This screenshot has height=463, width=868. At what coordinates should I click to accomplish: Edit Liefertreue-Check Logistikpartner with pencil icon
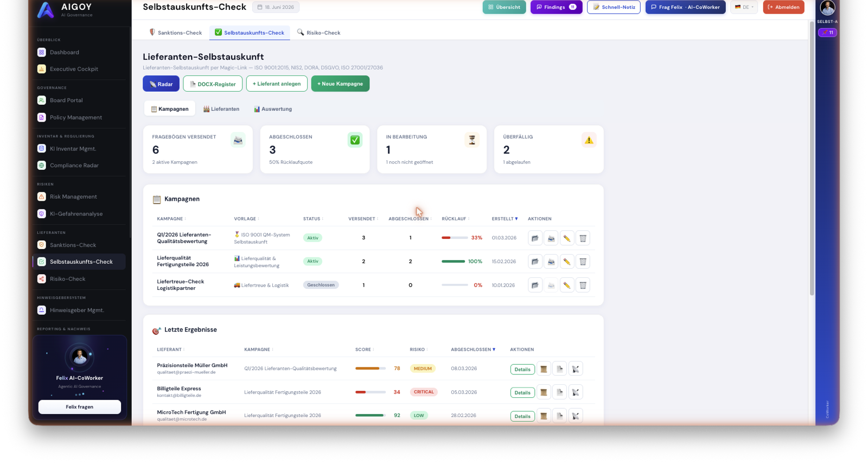pyautogui.click(x=567, y=285)
